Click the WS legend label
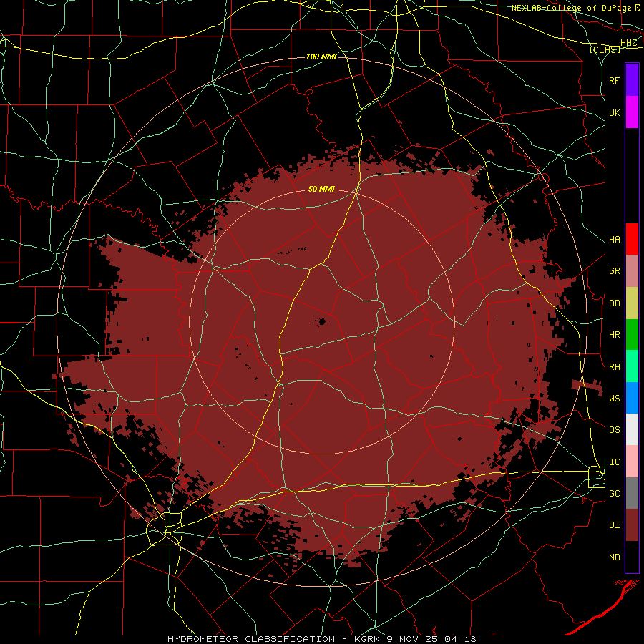Image resolution: width=644 pixels, height=644 pixels. pyautogui.click(x=614, y=399)
